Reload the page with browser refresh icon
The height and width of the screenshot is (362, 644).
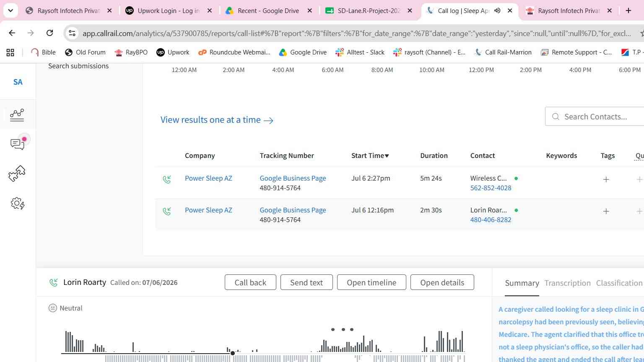click(49, 33)
